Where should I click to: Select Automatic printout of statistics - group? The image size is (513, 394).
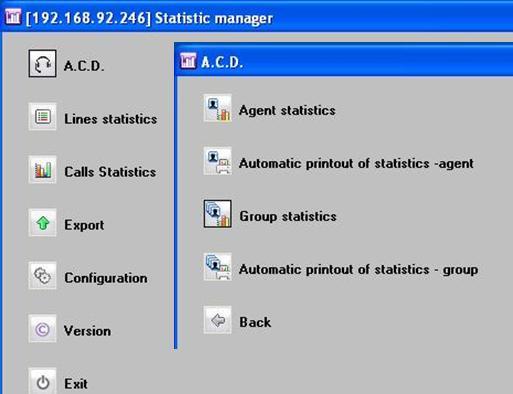pos(358,269)
